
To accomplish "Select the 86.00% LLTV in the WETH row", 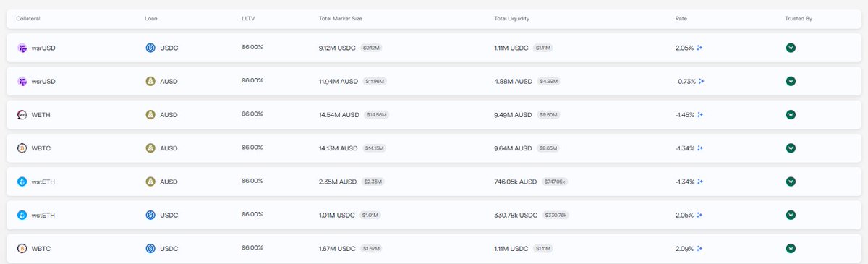I will pos(252,114).
